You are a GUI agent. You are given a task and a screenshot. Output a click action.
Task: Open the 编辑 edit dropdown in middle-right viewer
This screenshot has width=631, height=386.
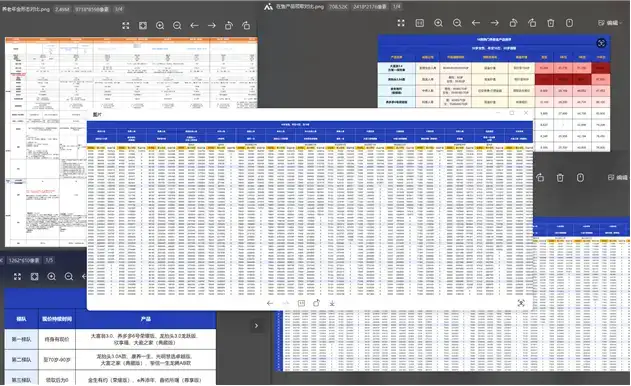(x=619, y=177)
